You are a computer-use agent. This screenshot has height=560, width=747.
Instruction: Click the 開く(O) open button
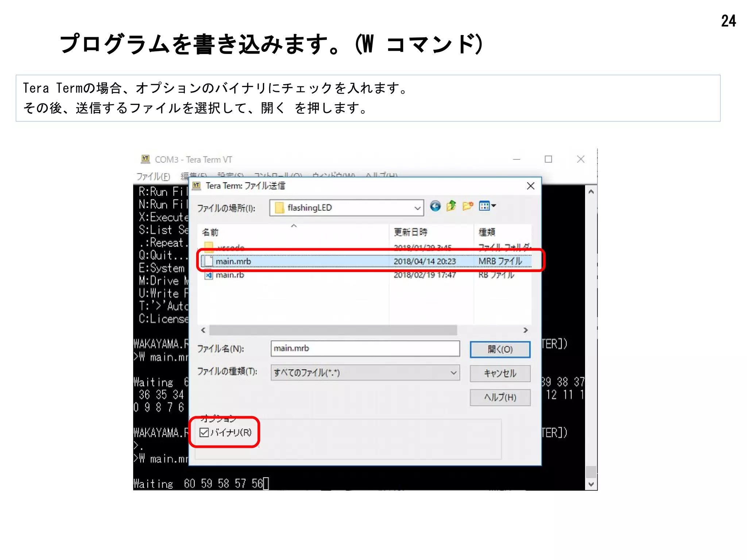(500, 349)
